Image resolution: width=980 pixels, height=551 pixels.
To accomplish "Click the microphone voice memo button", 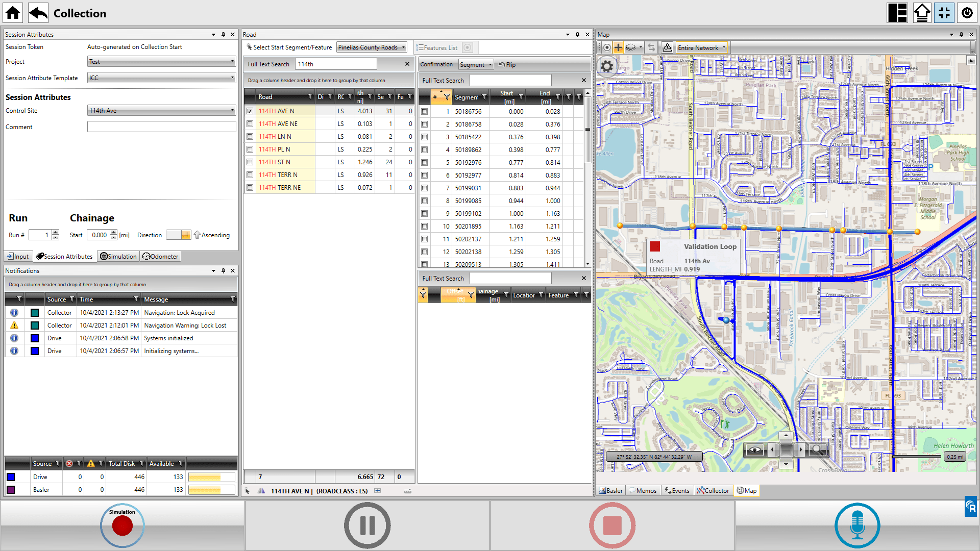I will pyautogui.click(x=857, y=525).
